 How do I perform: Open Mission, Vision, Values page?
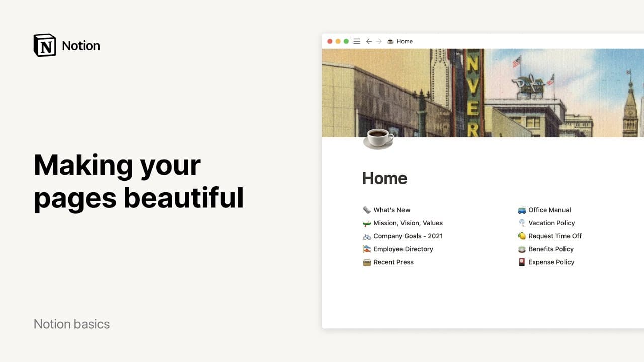(408, 223)
